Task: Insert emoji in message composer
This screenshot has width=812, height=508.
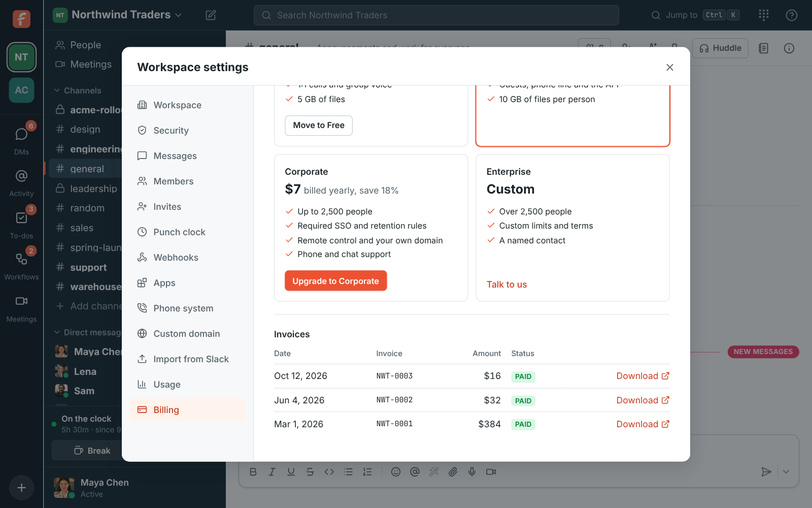Action: pos(396,472)
